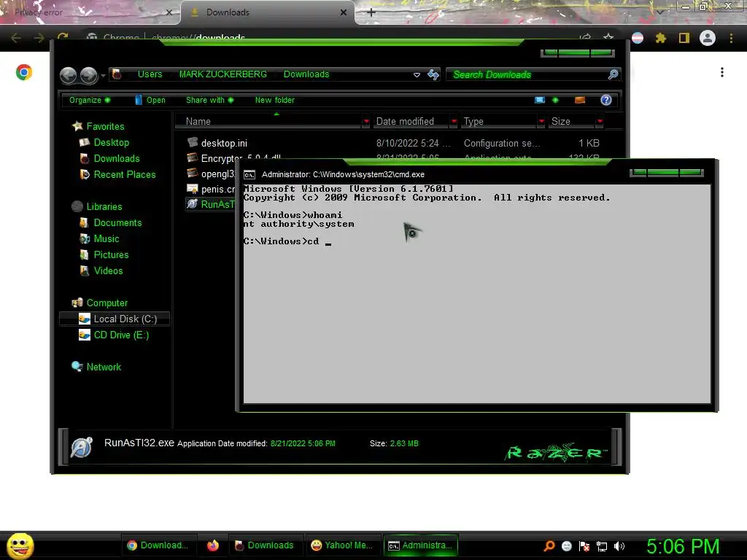Bookmark this page with the star icon
Viewport: 747px width, 560px height.
(608, 38)
